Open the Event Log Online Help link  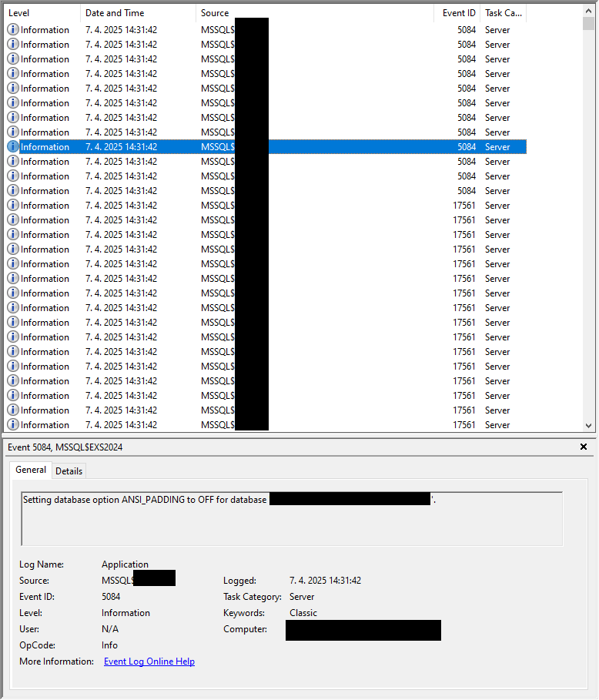pyautogui.click(x=149, y=661)
